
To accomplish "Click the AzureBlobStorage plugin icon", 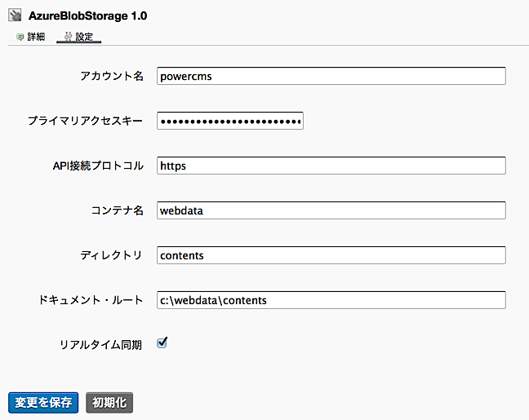I will [15, 15].
